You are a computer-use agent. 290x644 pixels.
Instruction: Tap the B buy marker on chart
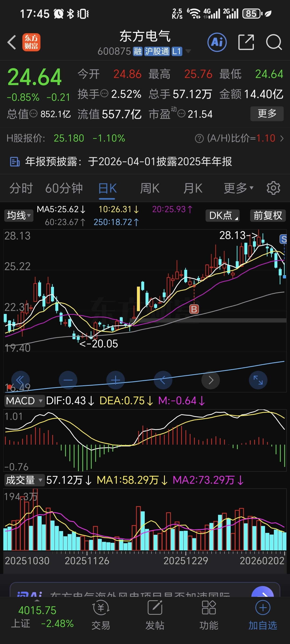coord(194,309)
